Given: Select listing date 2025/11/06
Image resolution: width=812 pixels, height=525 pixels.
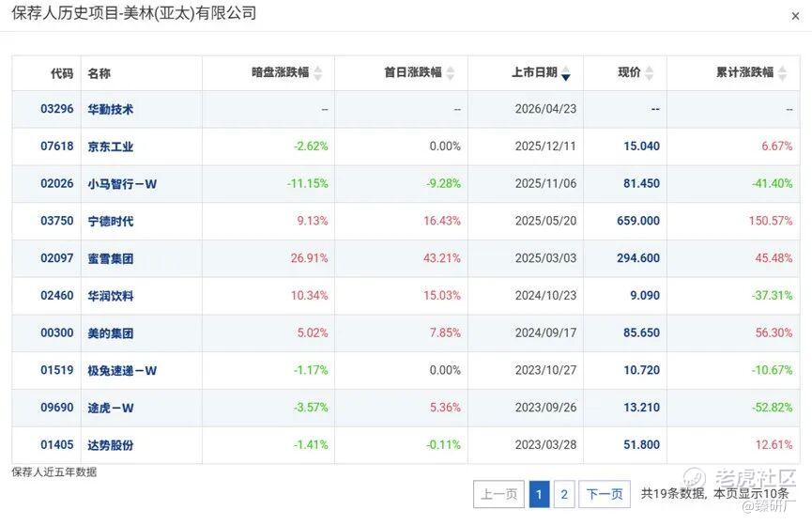Looking at the screenshot, I should 545,183.
